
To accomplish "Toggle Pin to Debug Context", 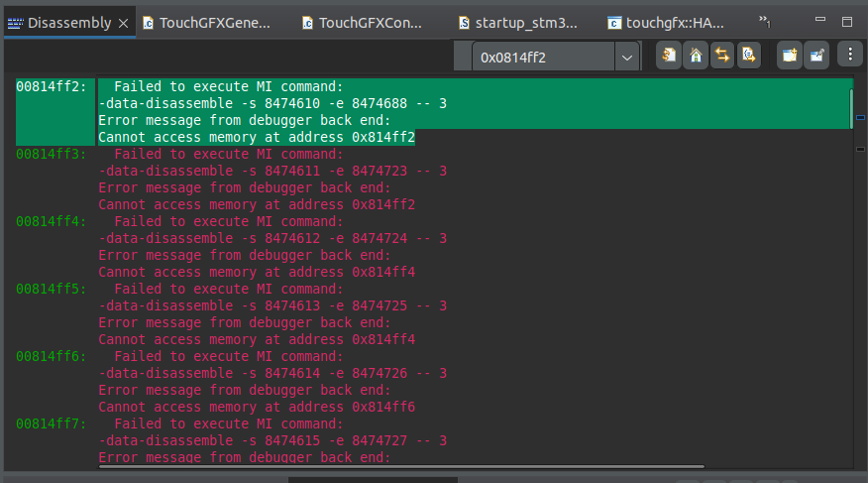I will point(815,56).
